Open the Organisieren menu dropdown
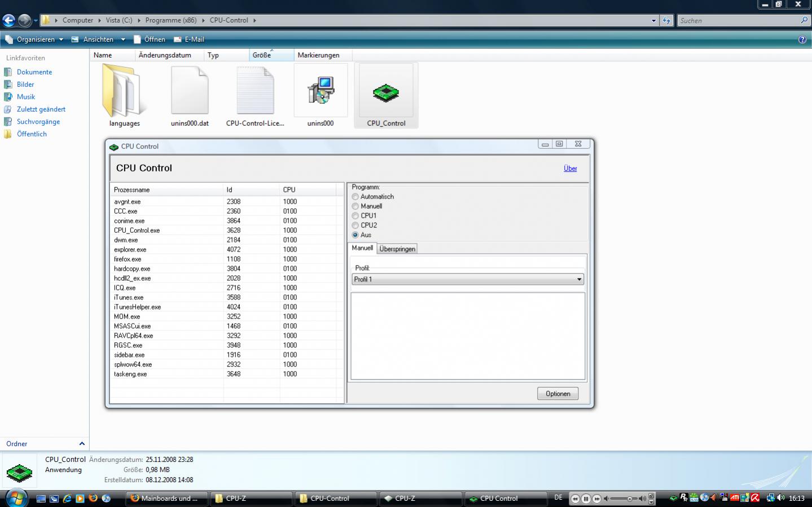The width and height of the screenshot is (812, 507). coord(34,39)
